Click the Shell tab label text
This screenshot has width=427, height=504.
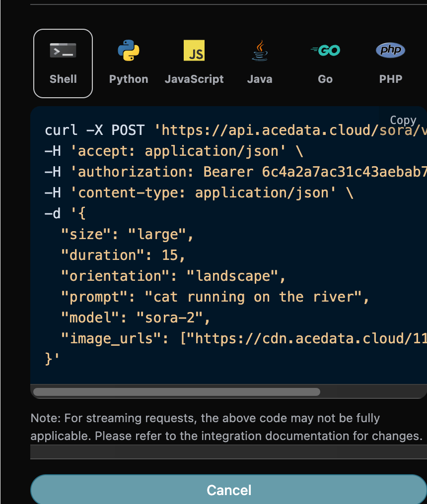point(63,79)
